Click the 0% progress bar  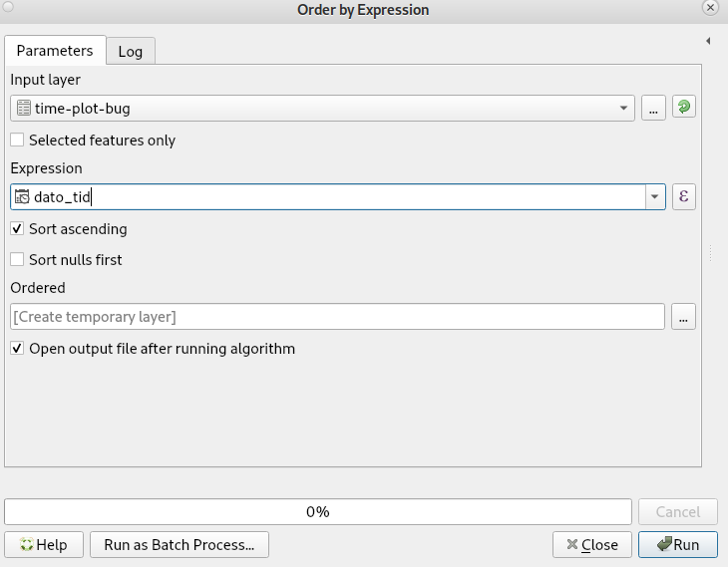[317, 511]
